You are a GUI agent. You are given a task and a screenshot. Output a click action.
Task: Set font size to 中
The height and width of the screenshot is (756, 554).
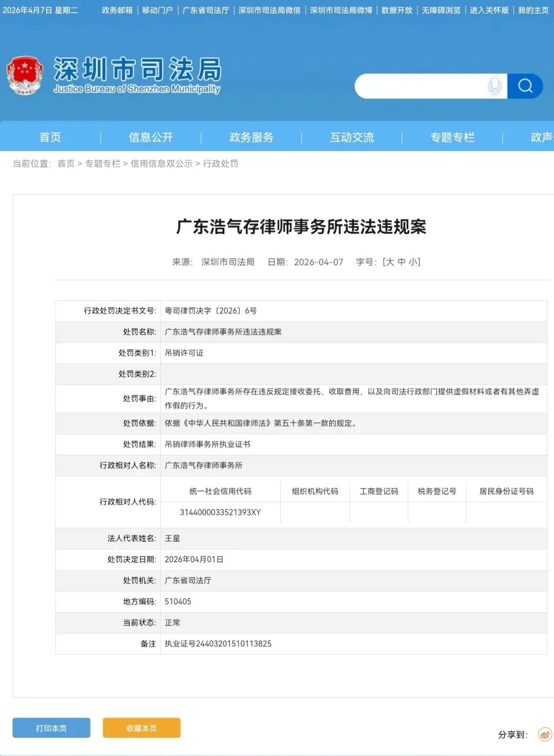coord(401,262)
